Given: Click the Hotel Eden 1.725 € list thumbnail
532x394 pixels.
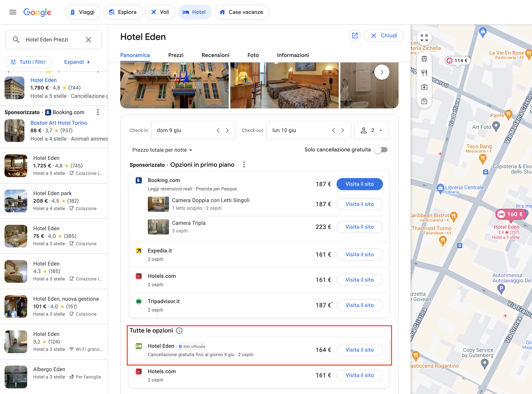Looking at the screenshot, I should (16, 166).
